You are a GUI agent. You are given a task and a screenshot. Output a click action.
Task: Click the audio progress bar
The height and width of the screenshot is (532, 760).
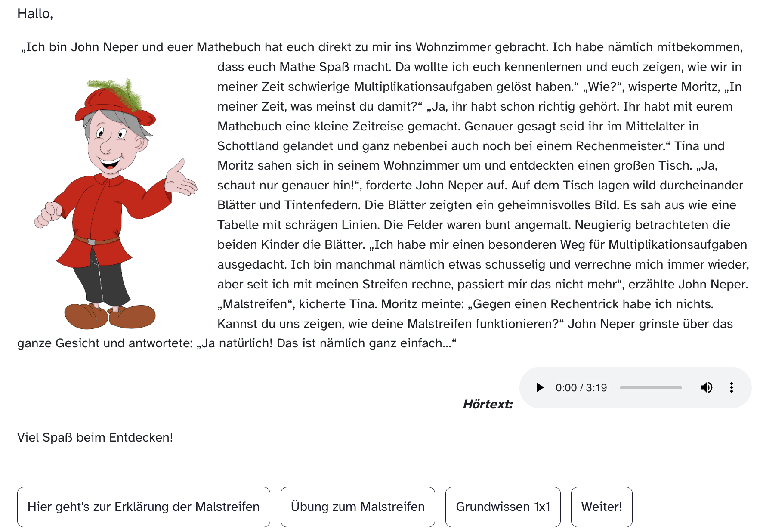tap(651, 387)
